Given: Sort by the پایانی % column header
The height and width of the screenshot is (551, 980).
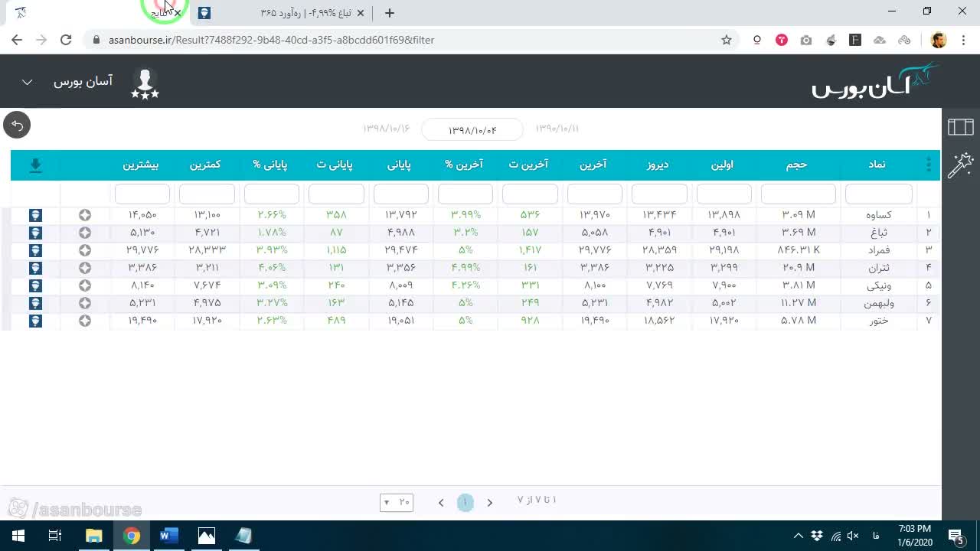Looking at the screenshot, I should [269, 165].
